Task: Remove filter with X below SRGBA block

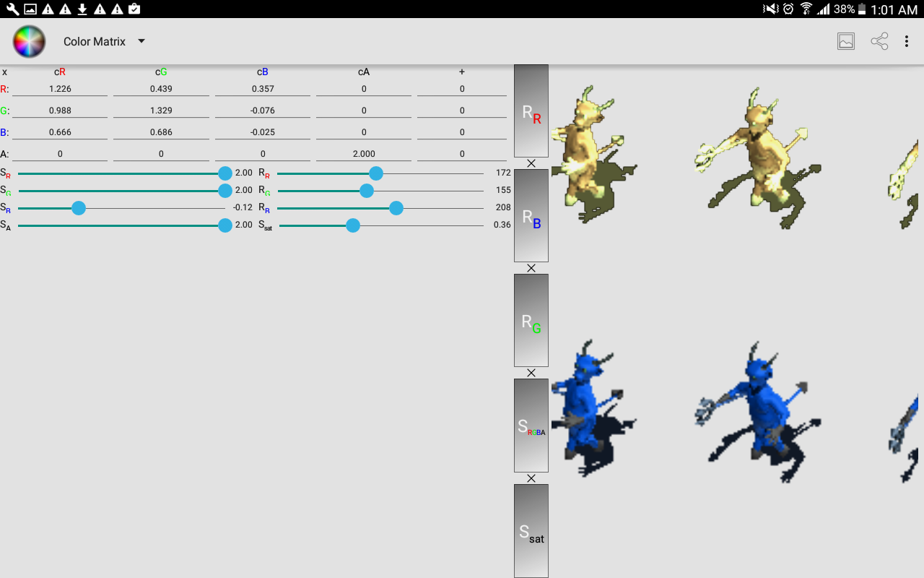Action: [531, 478]
